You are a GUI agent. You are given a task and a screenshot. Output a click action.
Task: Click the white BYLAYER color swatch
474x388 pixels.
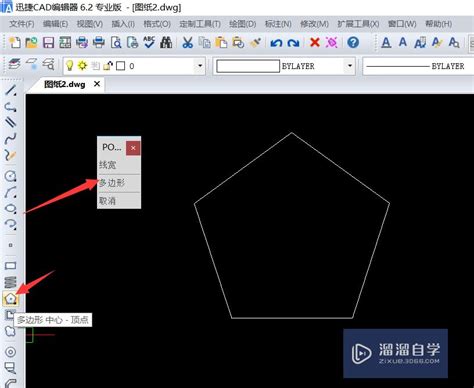(248, 66)
